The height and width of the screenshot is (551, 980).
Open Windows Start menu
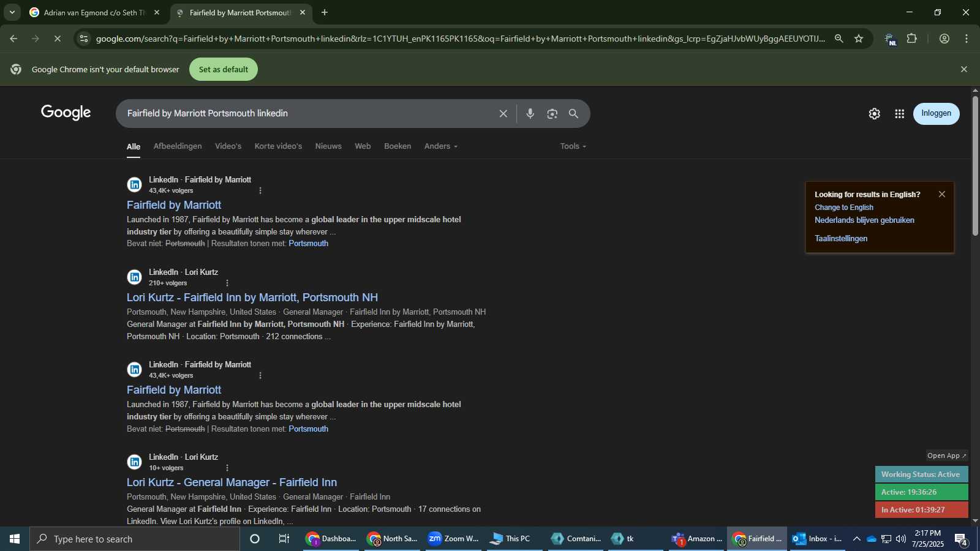tap(15, 539)
